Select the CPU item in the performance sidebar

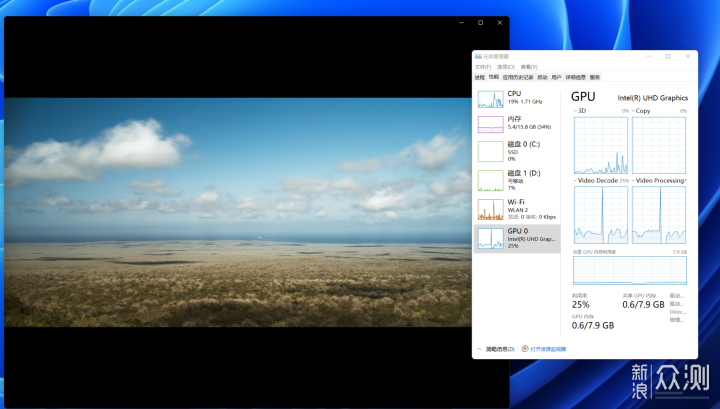[517, 99]
